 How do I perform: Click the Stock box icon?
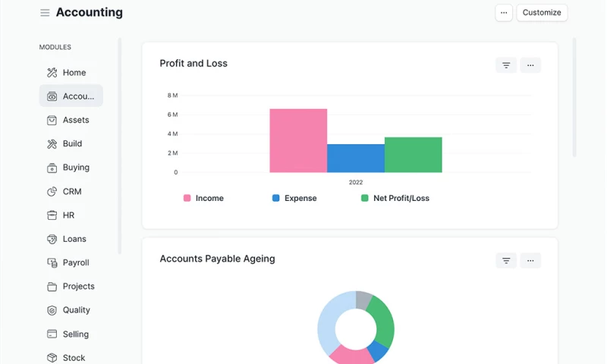tap(52, 358)
